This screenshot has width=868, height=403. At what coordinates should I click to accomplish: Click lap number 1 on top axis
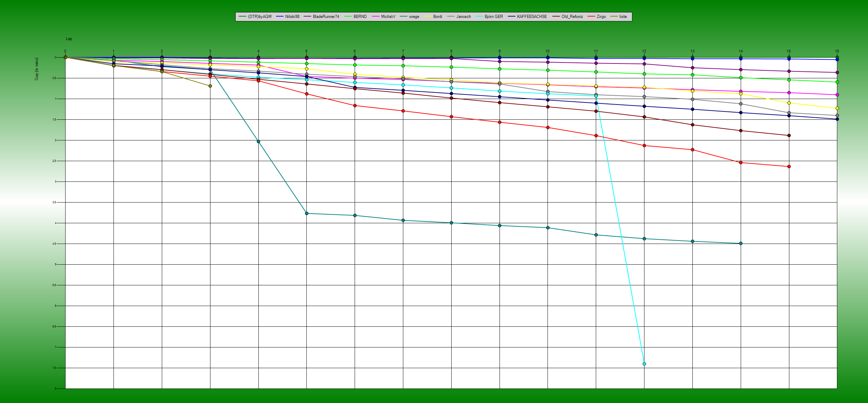[x=114, y=51]
